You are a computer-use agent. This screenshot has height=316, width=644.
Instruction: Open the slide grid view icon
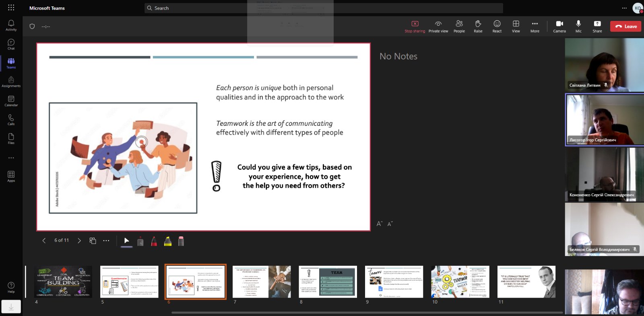click(x=93, y=240)
